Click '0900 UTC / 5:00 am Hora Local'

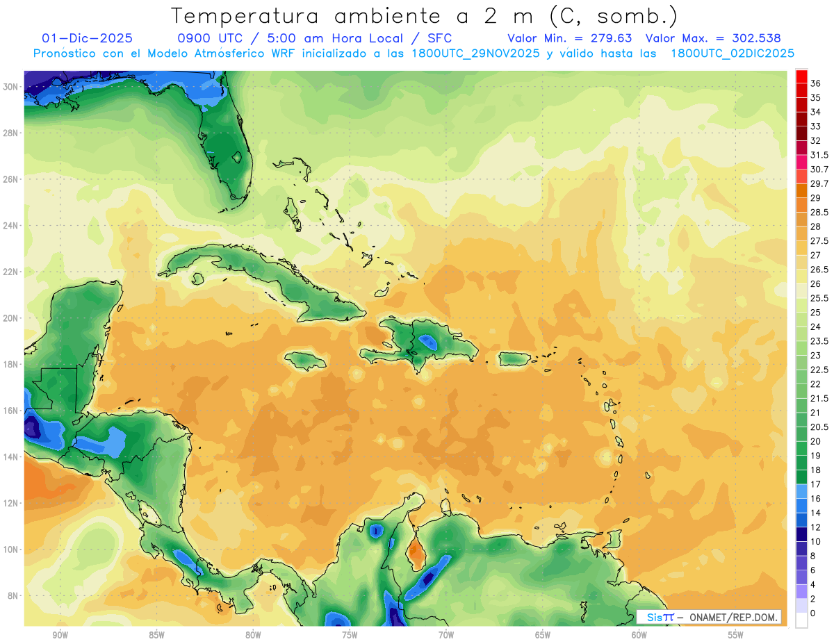tap(291, 39)
